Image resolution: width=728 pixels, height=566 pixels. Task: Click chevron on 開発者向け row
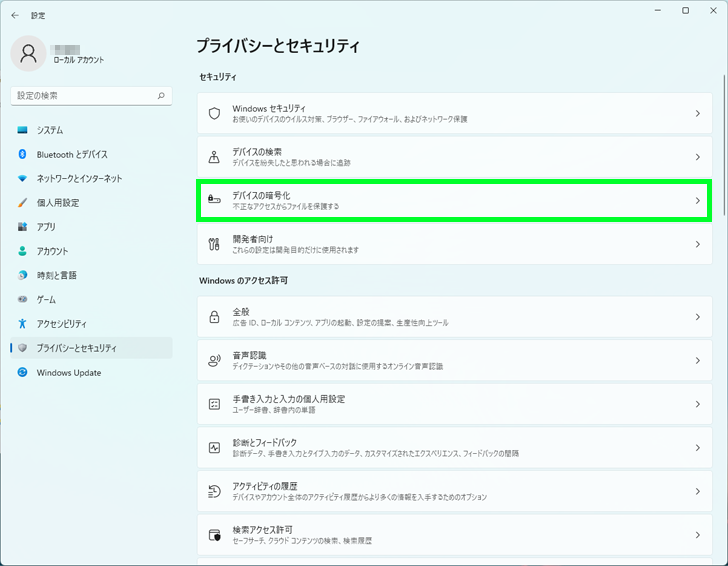[697, 244]
